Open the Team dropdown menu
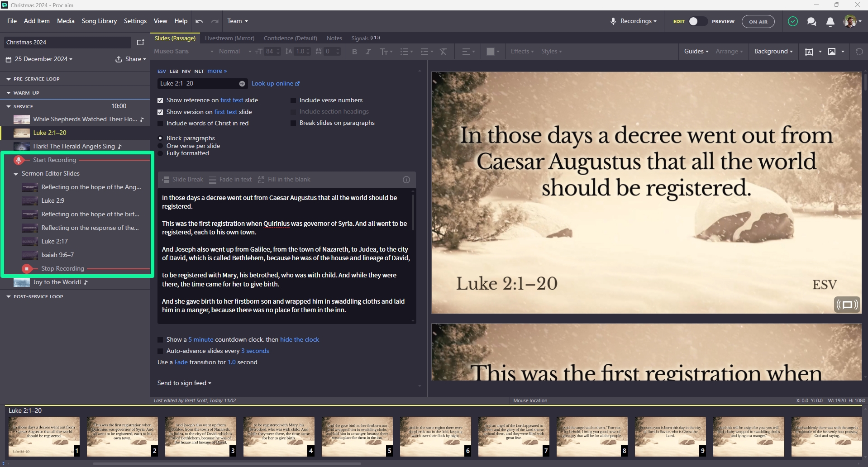This screenshot has height=467, width=868. [238, 21]
